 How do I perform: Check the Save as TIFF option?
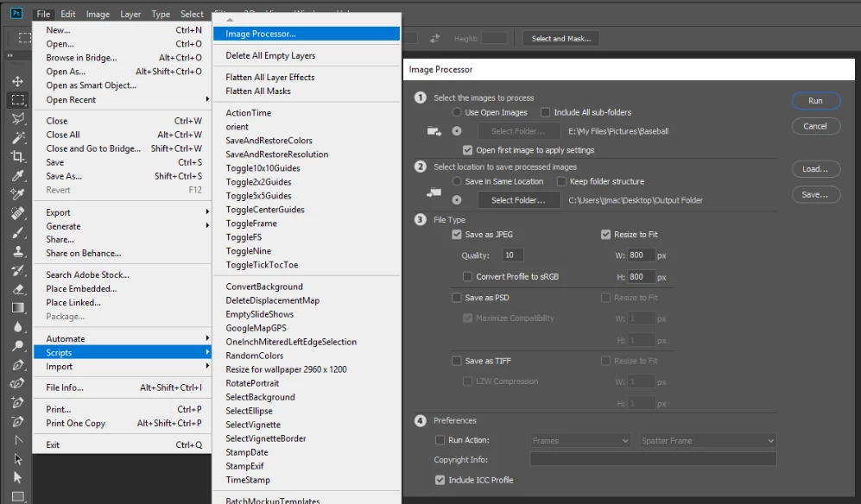click(x=456, y=361)
